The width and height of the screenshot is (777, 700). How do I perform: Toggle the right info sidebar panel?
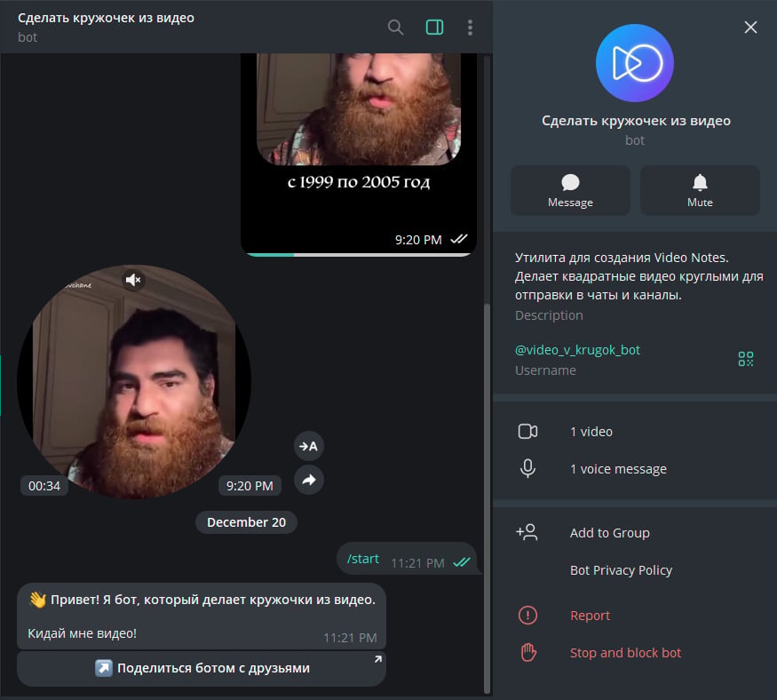(434, 28)
